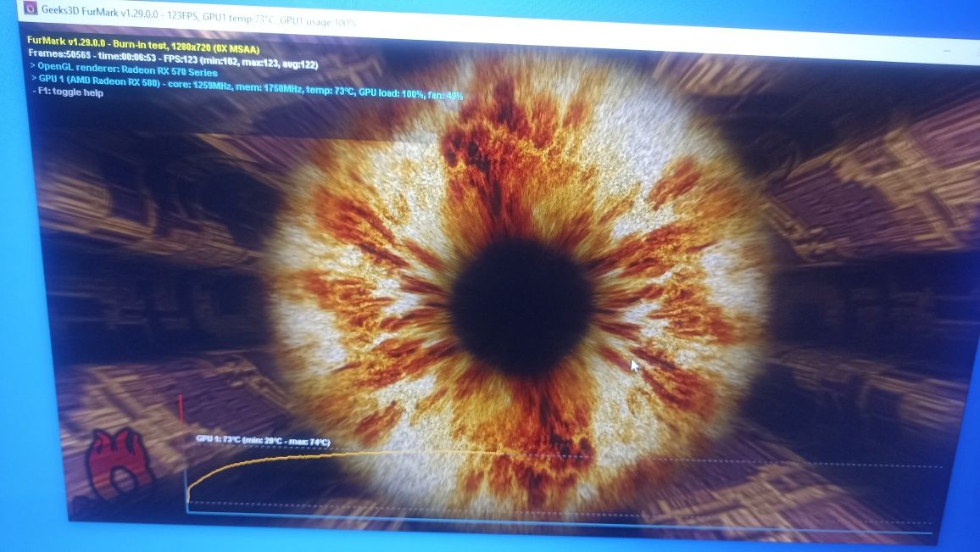Click the 'FurMark v1.29.0.0 - Burn-in test' line
The height and width of the screenshot is (552, 980).
[x=143, y=45]
